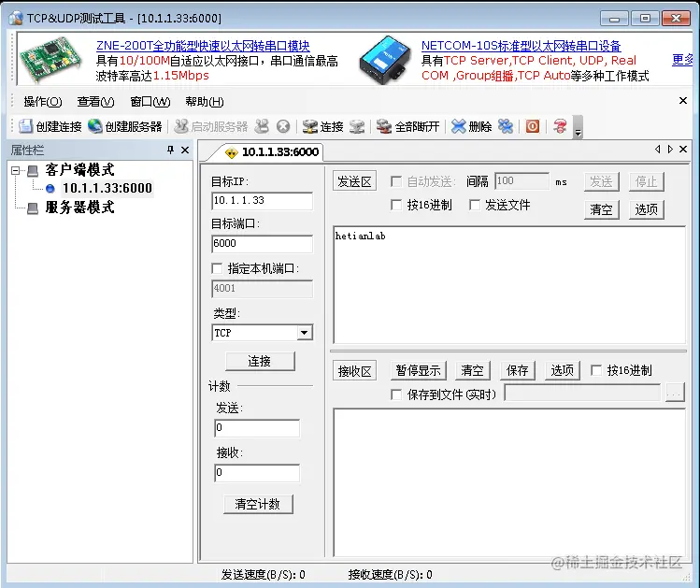Select 10.1.1.33:6000 in the tree
The height and width of the screenshot is (588, 700).
point(107,189)
